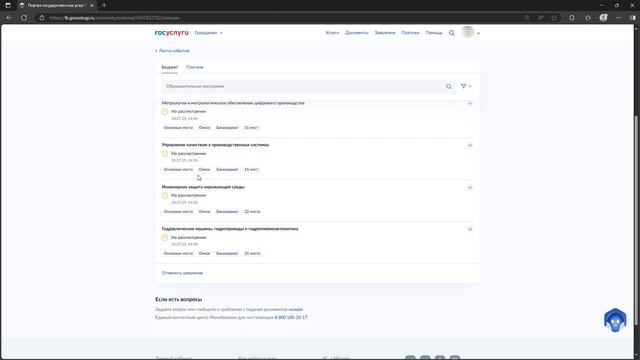The image size is (640, 360).
Task: Click status clock icon of Управление качеством
Action: (165, 153)
